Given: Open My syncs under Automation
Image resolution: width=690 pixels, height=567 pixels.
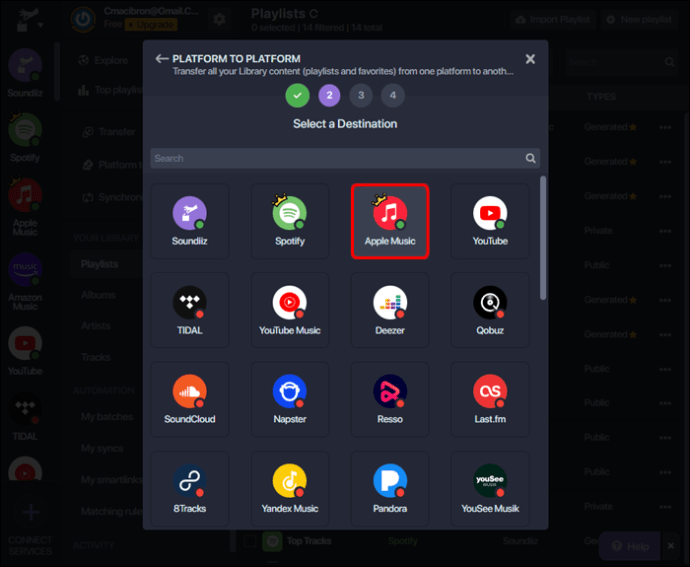Looking at the screenshot, I should 102,448.
